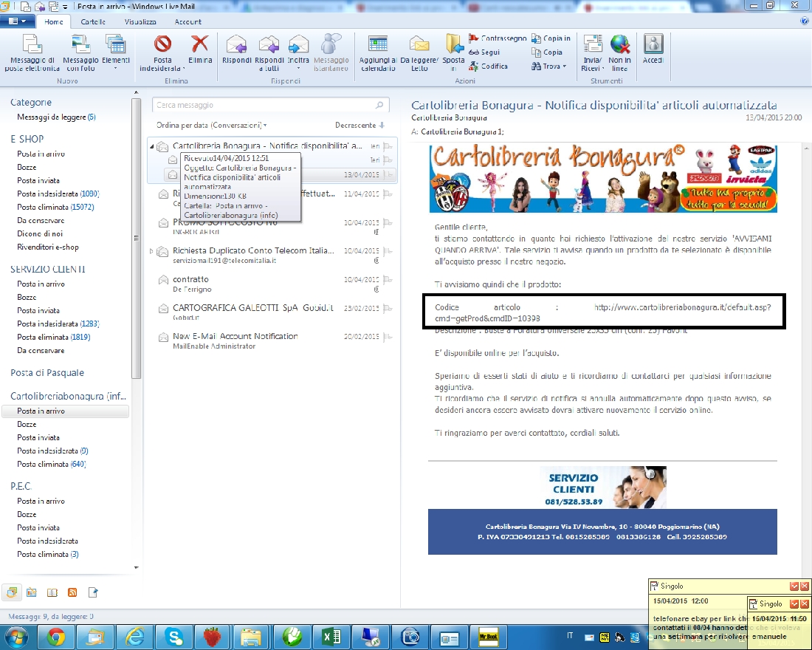Close the Singolo 12:00 sticky note
812x650 pixels.
pyautogui.click(x=804, y=586)
